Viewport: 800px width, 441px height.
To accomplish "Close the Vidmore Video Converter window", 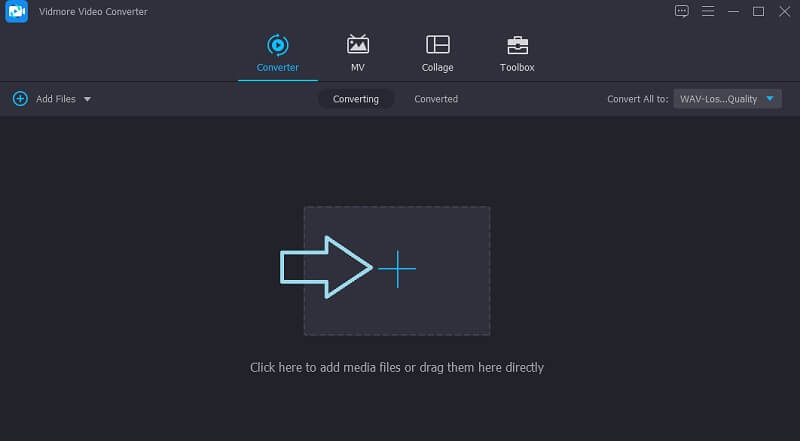I will (784, 11).
